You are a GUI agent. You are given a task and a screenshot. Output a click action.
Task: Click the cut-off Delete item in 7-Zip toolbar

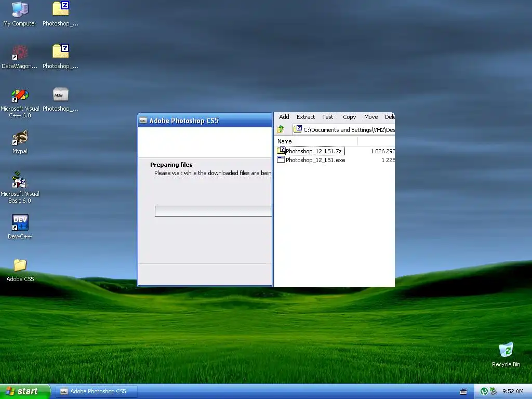pyautogui.click(x=390, y=117)
